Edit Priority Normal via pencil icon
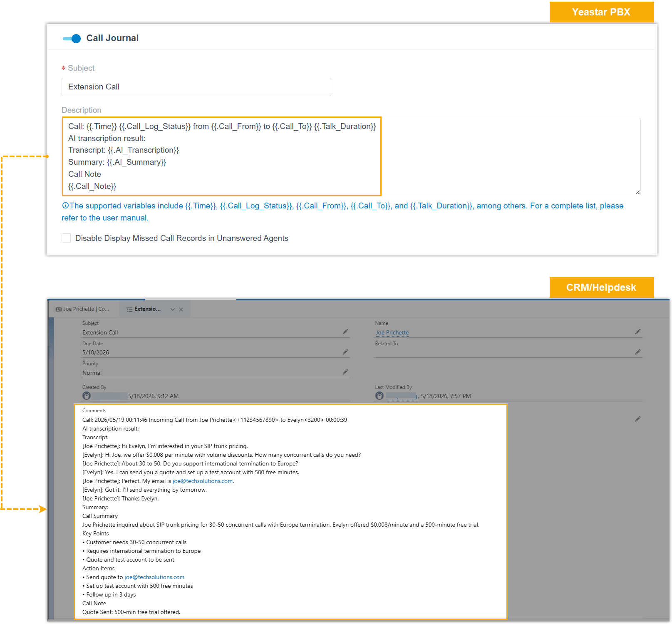Viewport: 672px width, 624px height. tap(345, 372)
